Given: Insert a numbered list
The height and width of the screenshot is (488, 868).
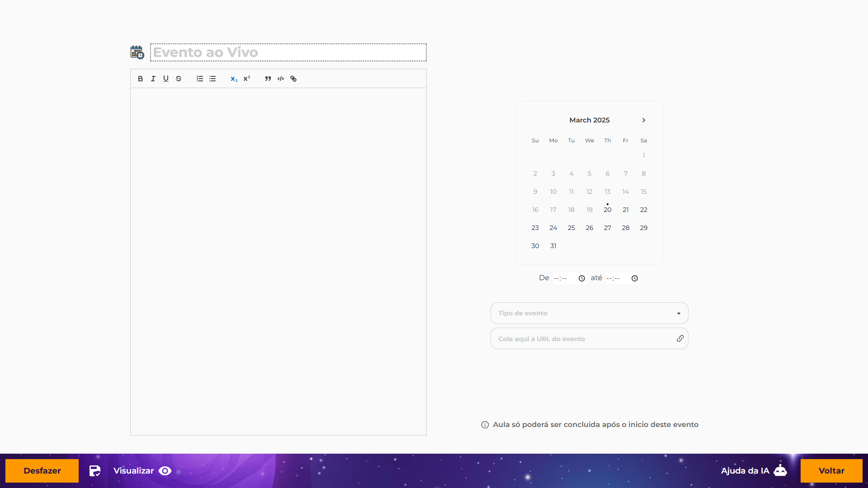Looking at the screenshot, I should click(x=200, y=79).
